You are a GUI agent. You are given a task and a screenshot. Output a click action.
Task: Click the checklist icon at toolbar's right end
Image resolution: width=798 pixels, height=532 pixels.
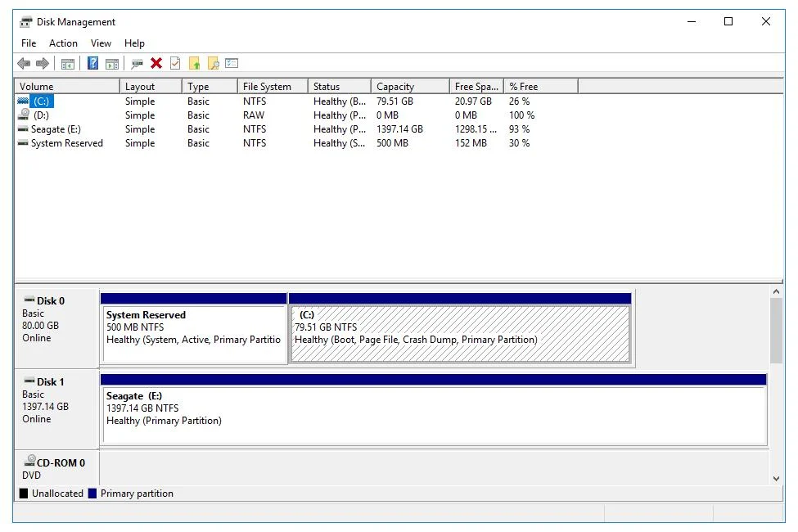pos(232,63)
